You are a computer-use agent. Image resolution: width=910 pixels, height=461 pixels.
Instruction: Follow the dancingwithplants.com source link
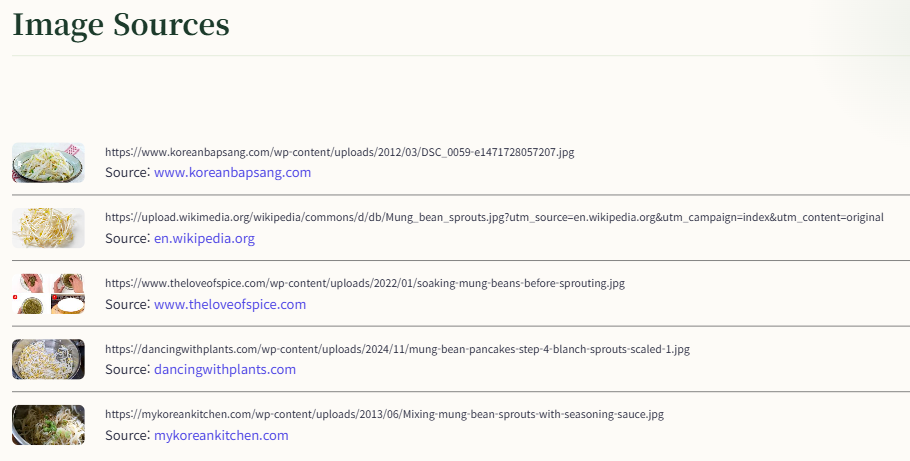tap(225, 369)
